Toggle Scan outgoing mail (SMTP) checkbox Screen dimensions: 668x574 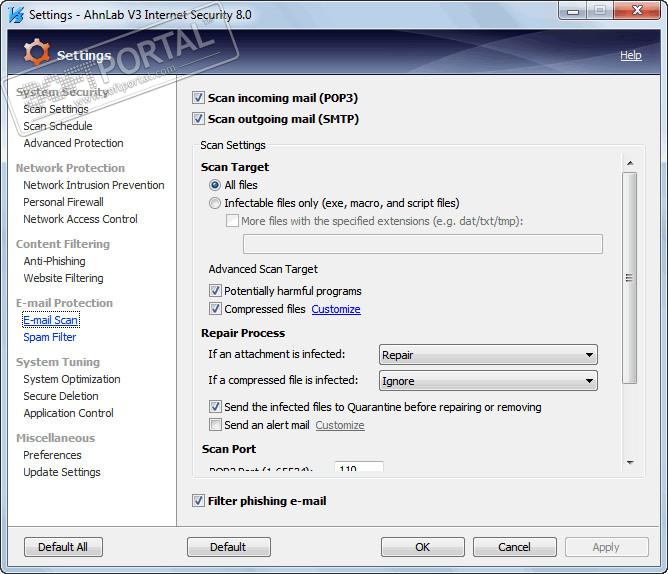click(198, 118)
